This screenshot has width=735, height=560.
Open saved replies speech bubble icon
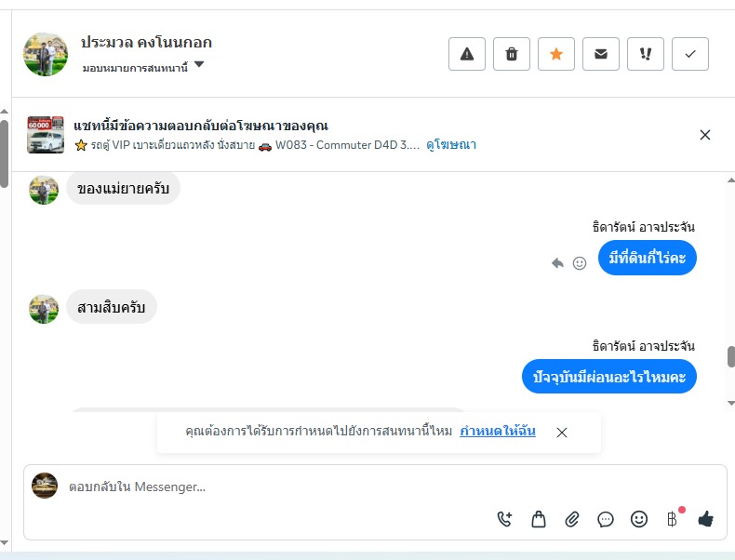(606, 519)
